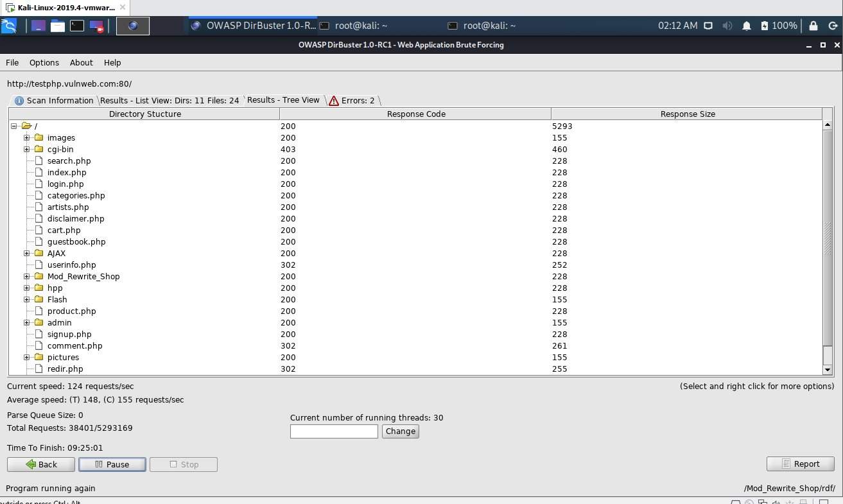This screenshot has width=843, height=504.
Task: Click the tree view scrollbar up arrow
Action: pos(828,125)
